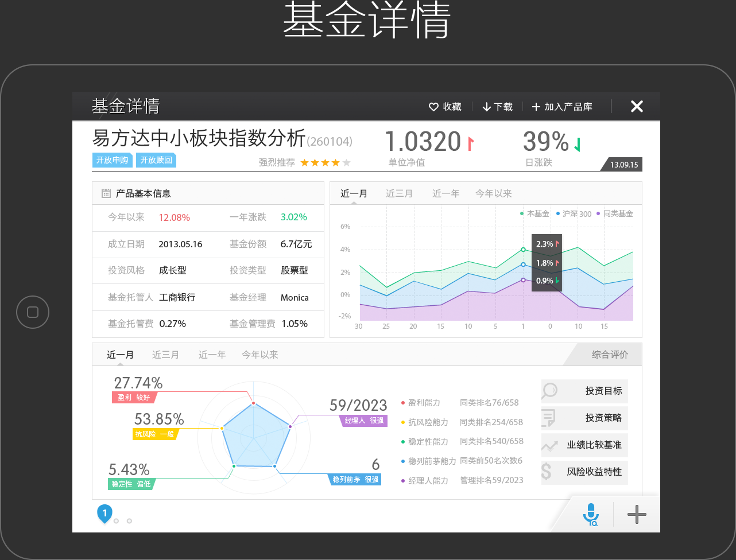Screen dimensions: 736x560
Task: Toggle the 本基金 legend series
Action: point(534,213)
